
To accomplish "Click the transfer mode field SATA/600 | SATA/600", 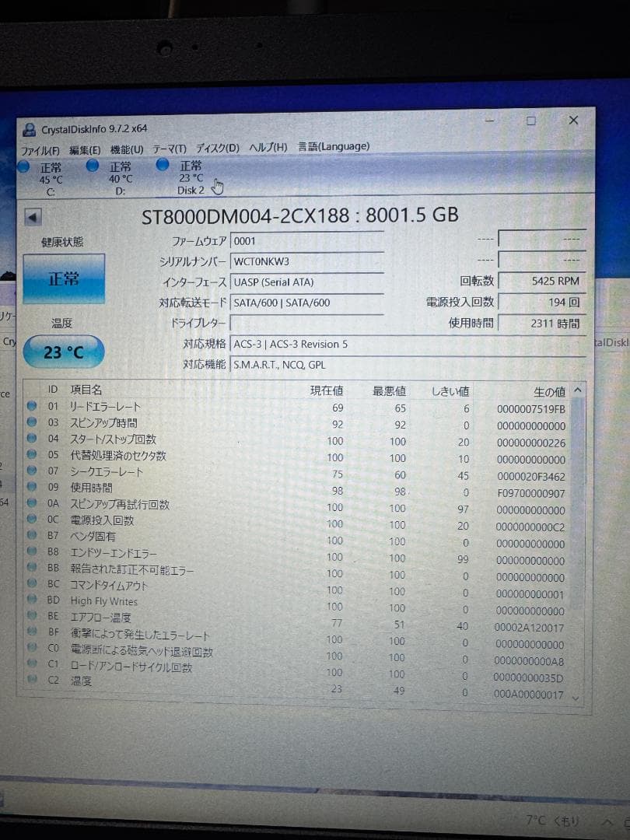I will tap(307, 303).
